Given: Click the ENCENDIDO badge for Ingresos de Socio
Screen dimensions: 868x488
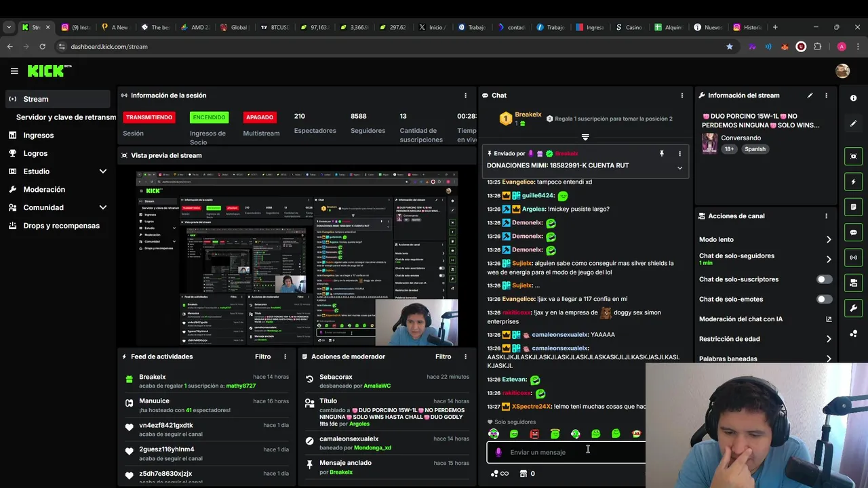Looking at the screenshot, I should point(209,117).
